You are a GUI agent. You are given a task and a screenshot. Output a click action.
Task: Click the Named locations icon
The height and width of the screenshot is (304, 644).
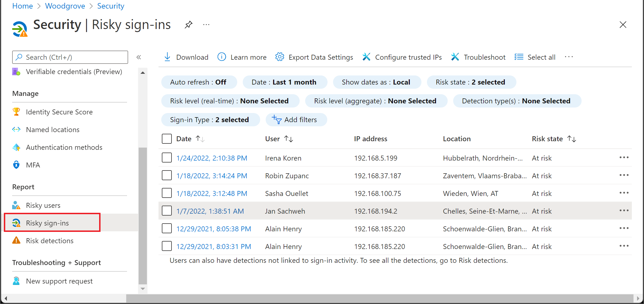pos(16,129)
